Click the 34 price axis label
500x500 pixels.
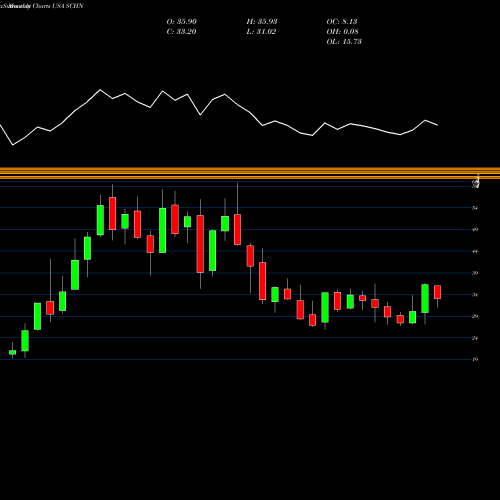pyautogui.click(x=475, y=295)
